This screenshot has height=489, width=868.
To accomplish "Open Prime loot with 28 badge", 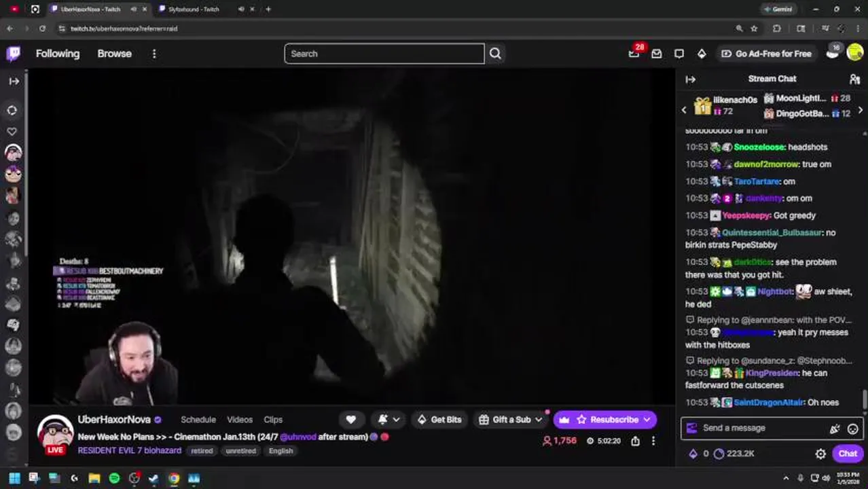I will 634,53.
